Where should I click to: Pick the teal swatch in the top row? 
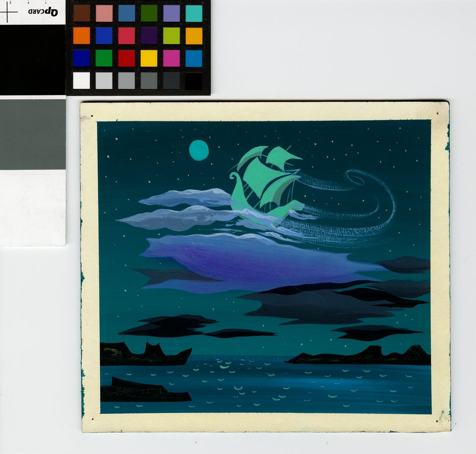tap(194, 13)
